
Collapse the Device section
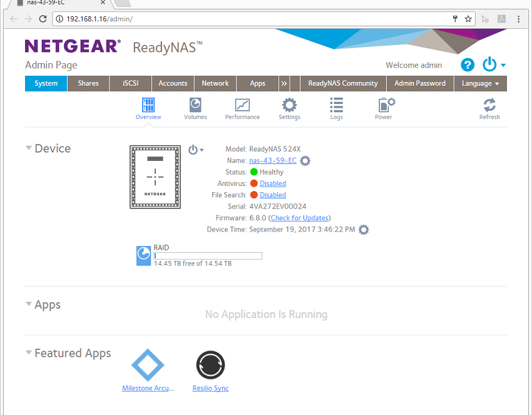pyautogui.click(x=29, y=148)
